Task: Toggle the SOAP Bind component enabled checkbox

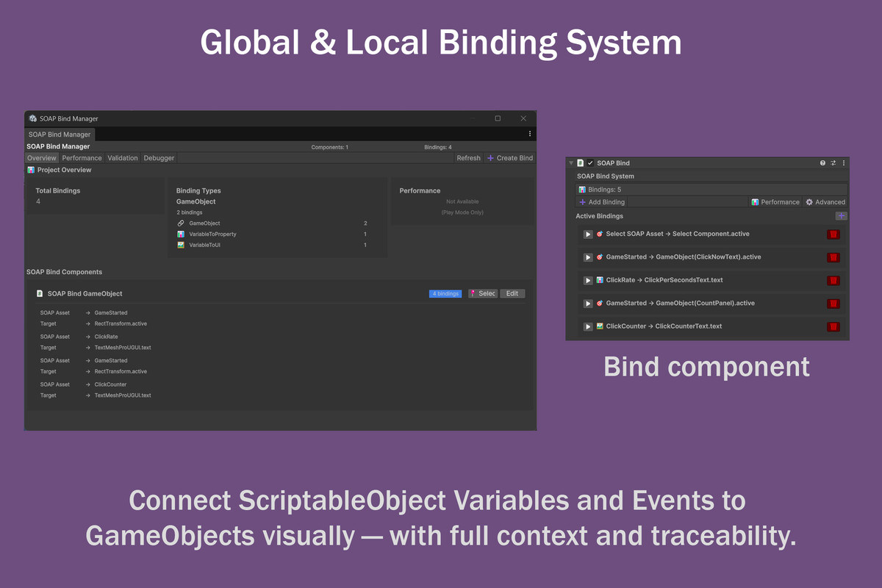Action: tap(590, 163)
